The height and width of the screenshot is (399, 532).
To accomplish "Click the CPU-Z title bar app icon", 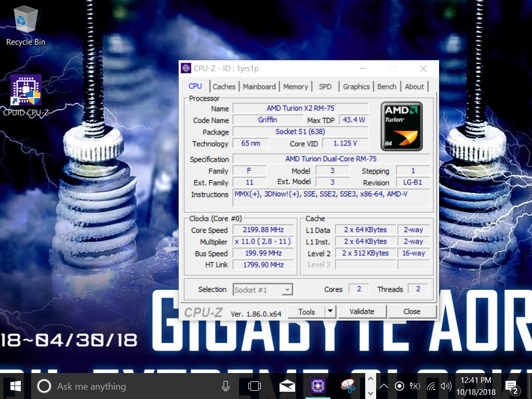I will [186, 68].
